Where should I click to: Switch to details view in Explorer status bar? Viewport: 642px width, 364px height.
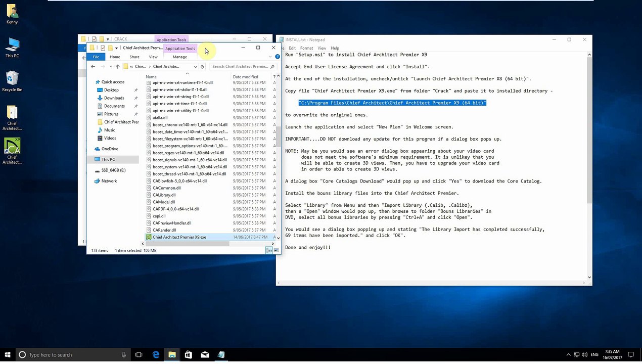click(x=269, y=250)
